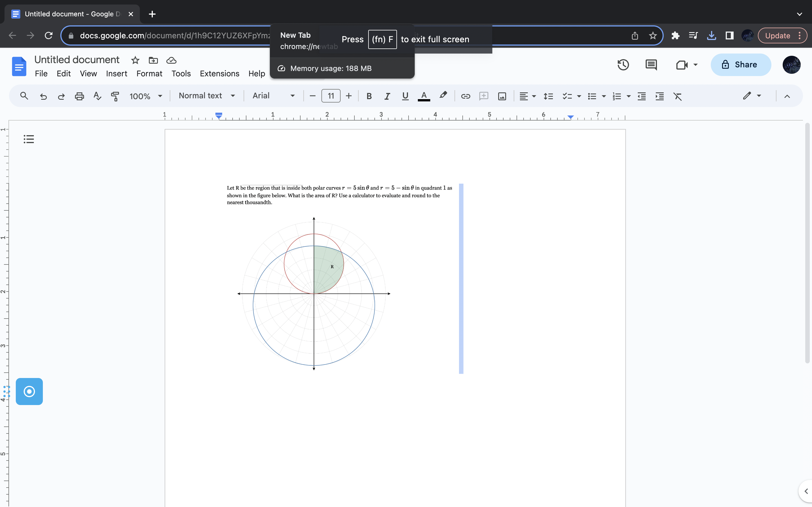Open the zoom level dropdown
This screenshot has width=812, height=507.
(145, 96)
